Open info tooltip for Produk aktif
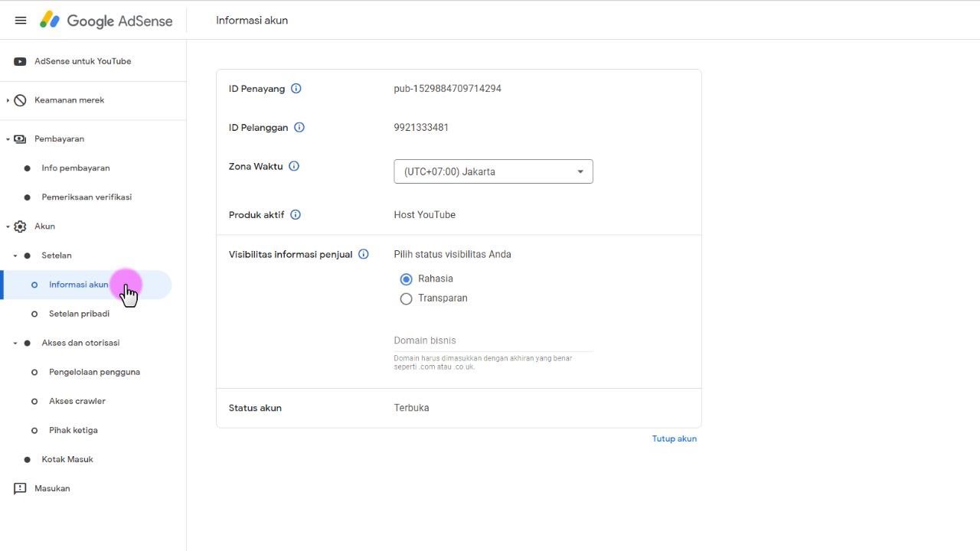The width and height of the screenshot is (980, 551). point(296,215)
